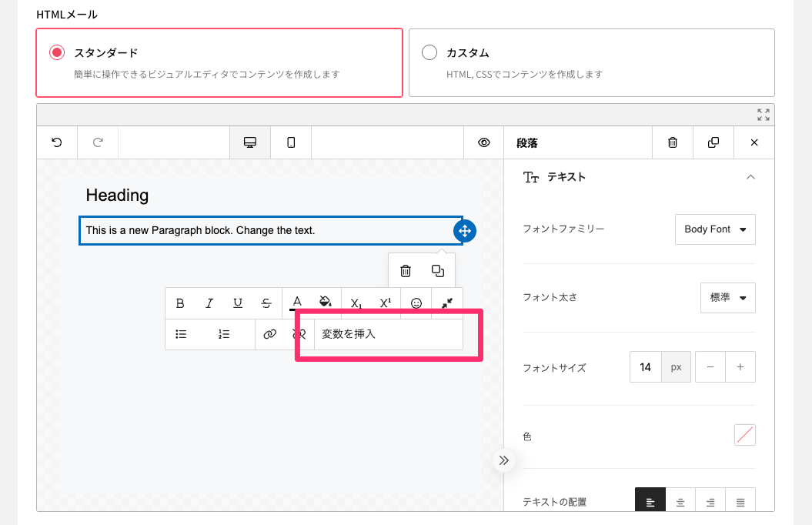Align text right
This screenshot has width=812, height=525.
pos(710,501)
